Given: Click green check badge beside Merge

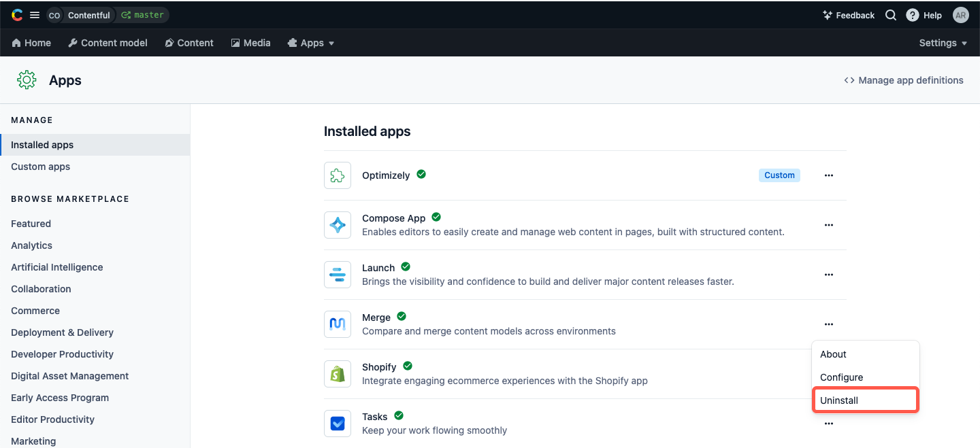Looking at the screenshot, I should click(x=402, y=316).
